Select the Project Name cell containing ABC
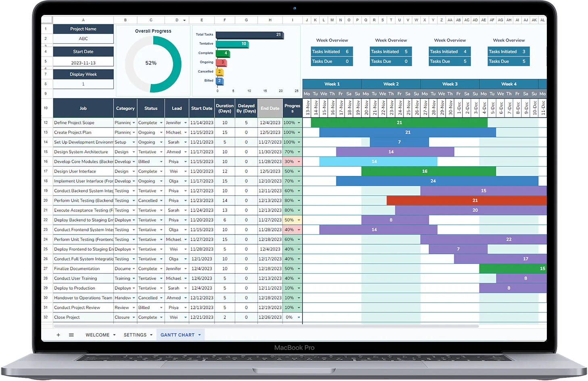 83,39
